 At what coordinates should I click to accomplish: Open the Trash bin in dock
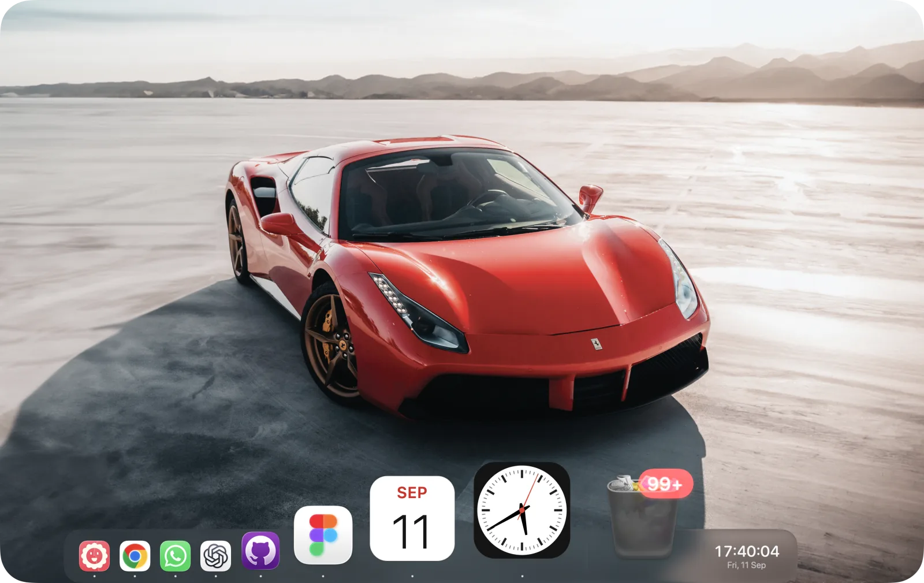[x=642, y=518]
